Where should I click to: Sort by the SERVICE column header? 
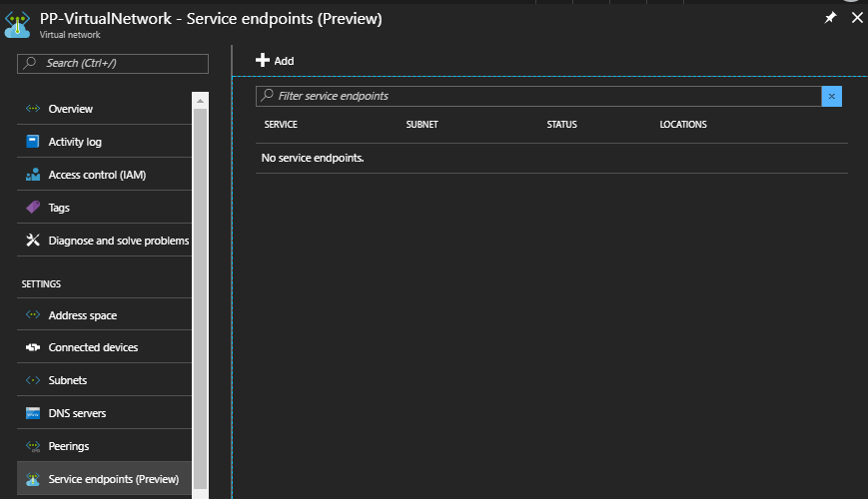(281, 125)
